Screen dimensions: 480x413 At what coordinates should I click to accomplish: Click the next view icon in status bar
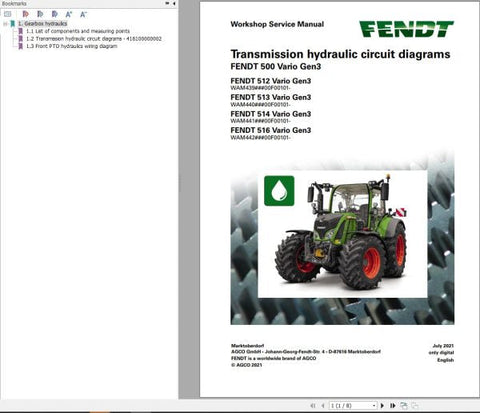[415, 405]
